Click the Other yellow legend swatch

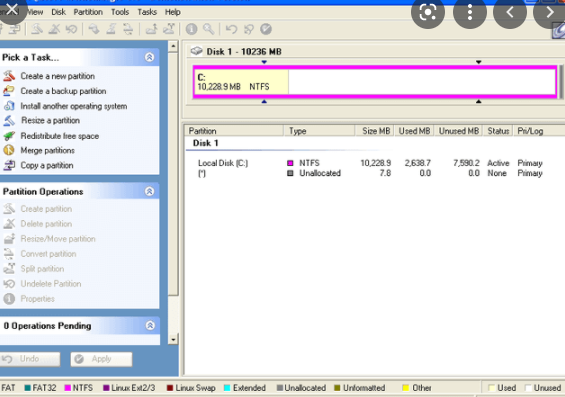[406, 388]
